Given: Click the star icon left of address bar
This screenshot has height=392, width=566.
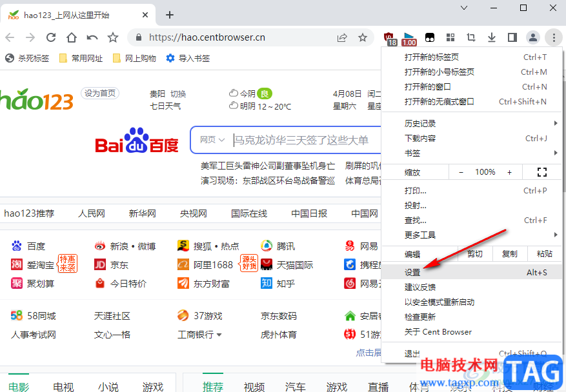Looking at the screenshot, I should (113, 37).
